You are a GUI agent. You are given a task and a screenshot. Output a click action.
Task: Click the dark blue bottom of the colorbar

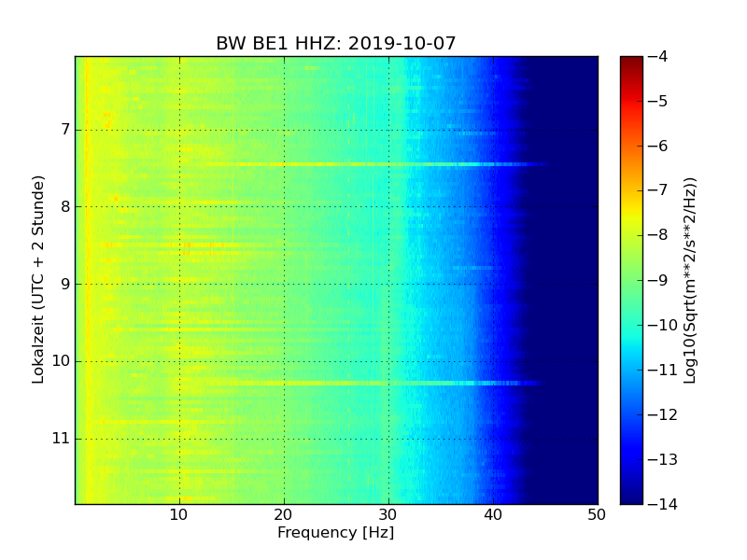tap(631, 497)
